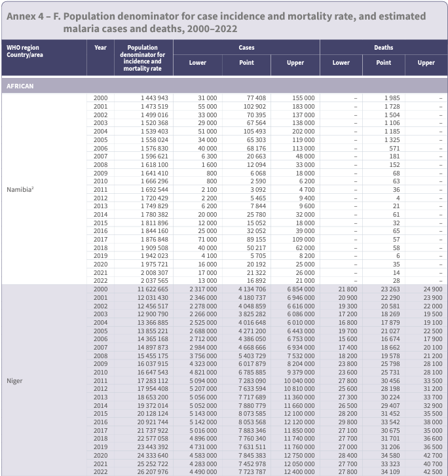448x476 pixels.
Task: Click Niger cases point value 7 452 978
Action: pos(252,464)
